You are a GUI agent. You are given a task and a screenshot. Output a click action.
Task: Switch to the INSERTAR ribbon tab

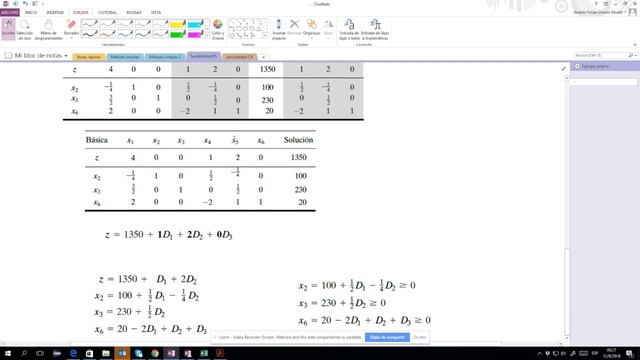coord(55,13)
